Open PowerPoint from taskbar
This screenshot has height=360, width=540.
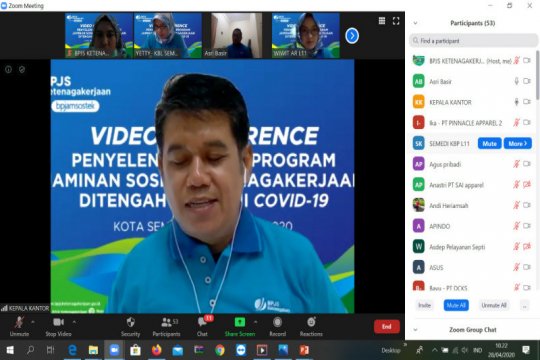(x=304, y=350)
